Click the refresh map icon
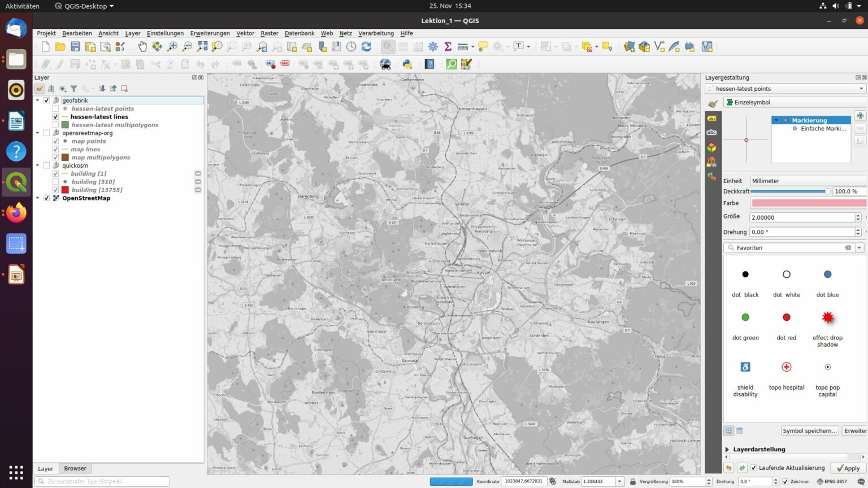Screen dimensions: 868x488 tap(366, 47)
